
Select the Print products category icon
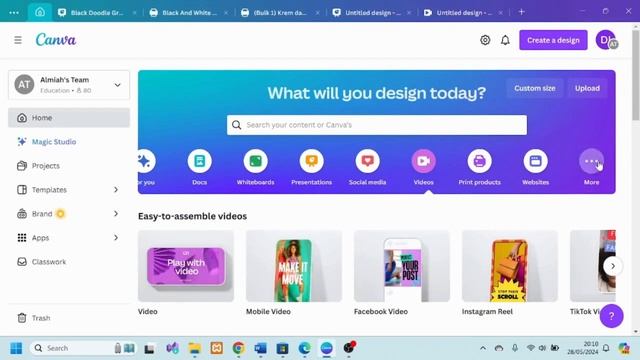pyautogui.click(x=480, y=161)
